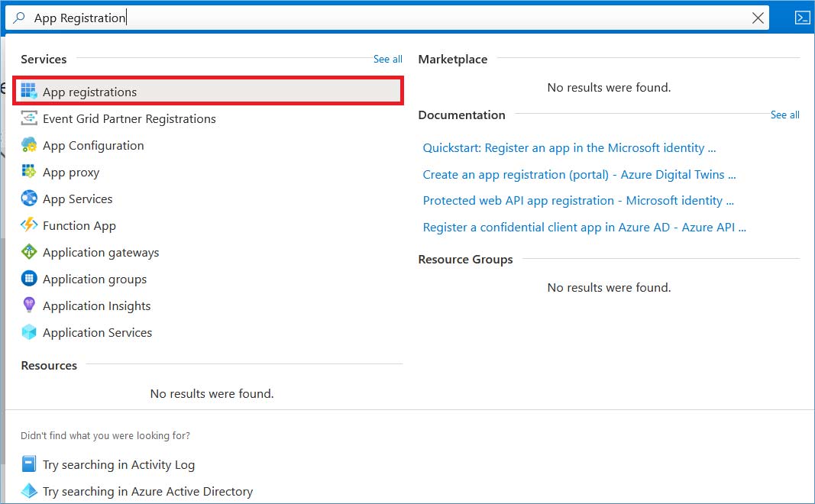Screen dimensions: 815x504
Task: Click the App Configuration icon
Action: 29,144
